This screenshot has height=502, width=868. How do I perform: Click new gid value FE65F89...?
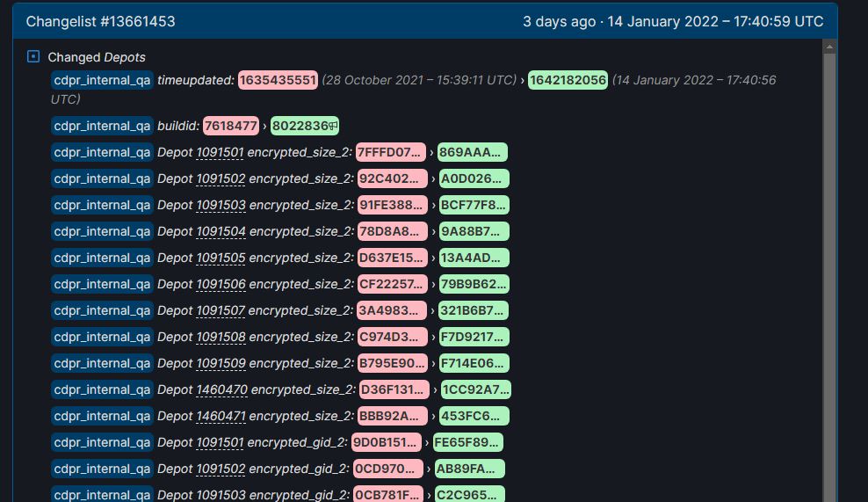point(467,442)
